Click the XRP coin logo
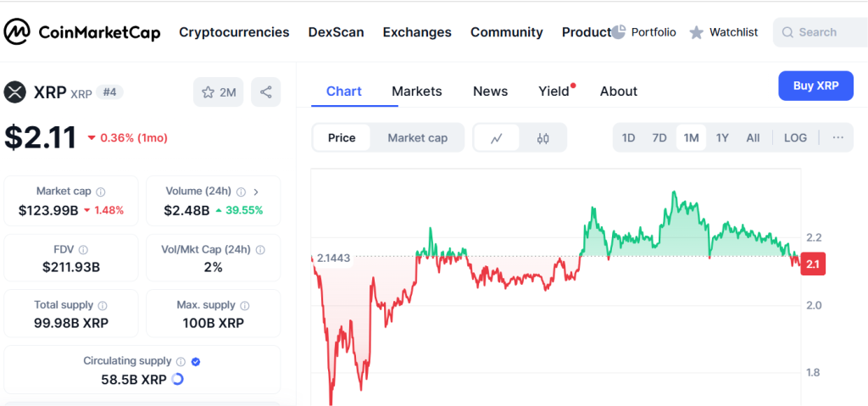The image size is (868, 406). click(15, 92)
